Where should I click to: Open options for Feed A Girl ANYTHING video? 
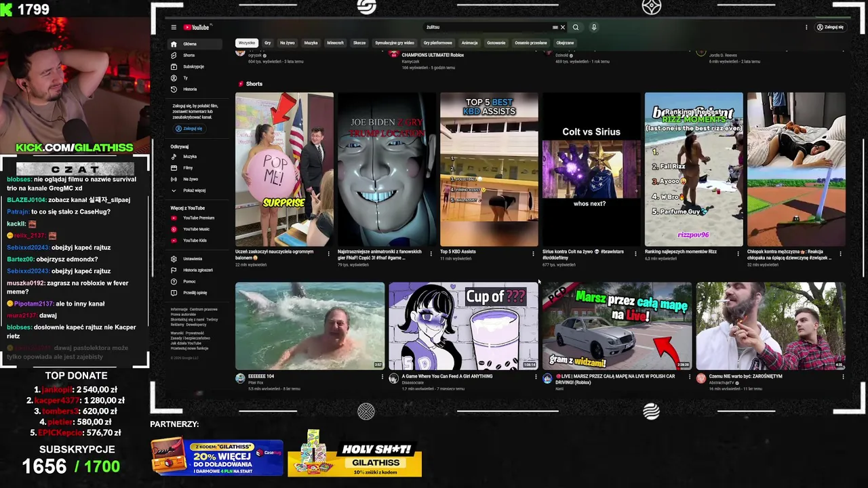tap(536, 377)
